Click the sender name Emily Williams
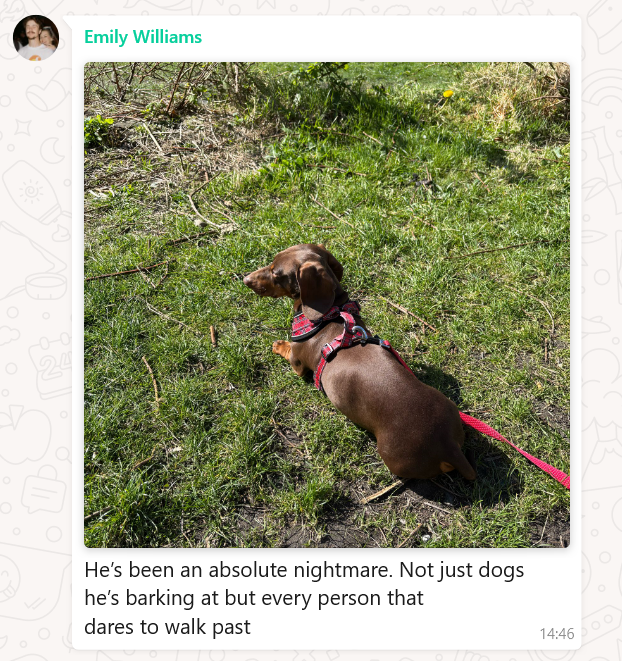The height and width of the screenshot is (661, 622). click(143, 37)
